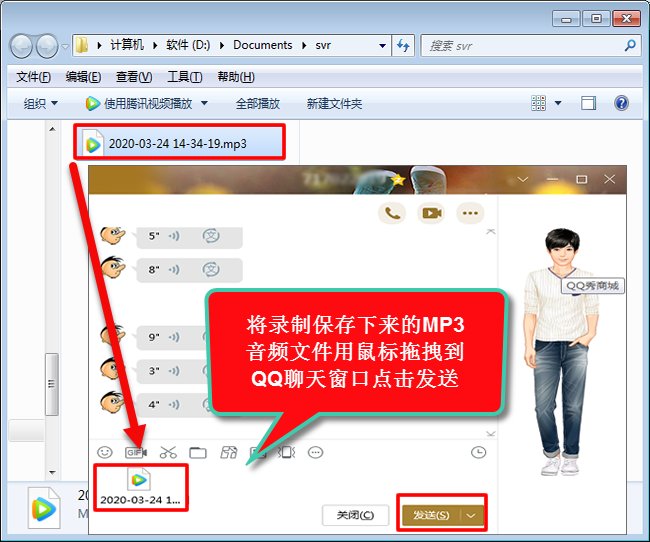The image size is (650, 542).
Task: Click 全部播放 in toolbar
Action: coord(258,103)
